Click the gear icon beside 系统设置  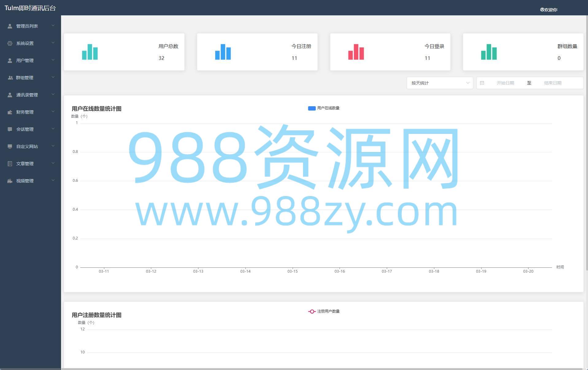10,43
